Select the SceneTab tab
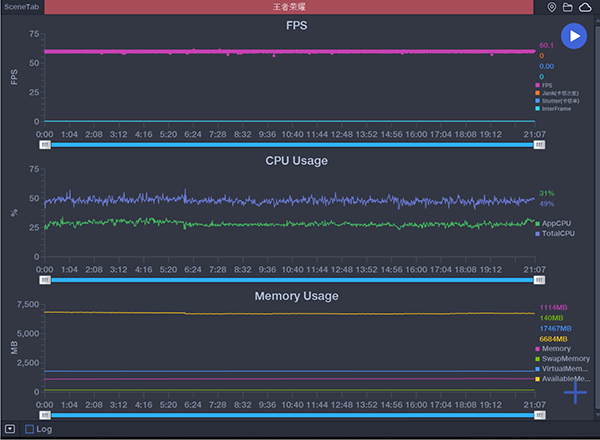This screenshot has width=600, height=440. tap(21, 7)
